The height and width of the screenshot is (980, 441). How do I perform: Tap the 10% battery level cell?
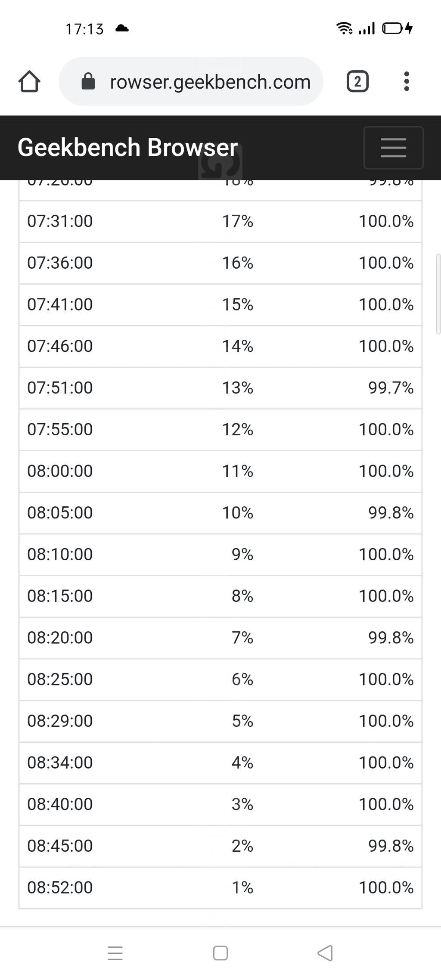point(237,513)
